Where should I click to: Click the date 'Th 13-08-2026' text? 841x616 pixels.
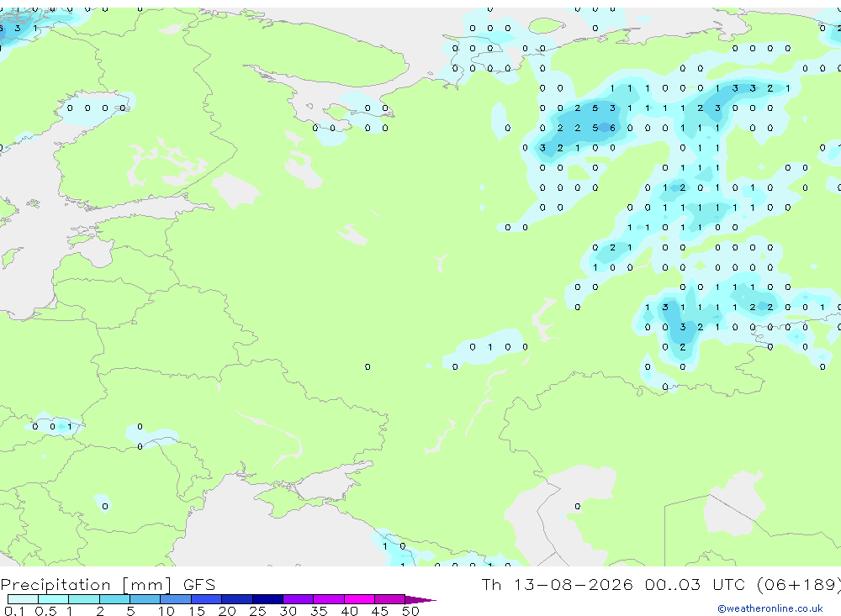557,584
